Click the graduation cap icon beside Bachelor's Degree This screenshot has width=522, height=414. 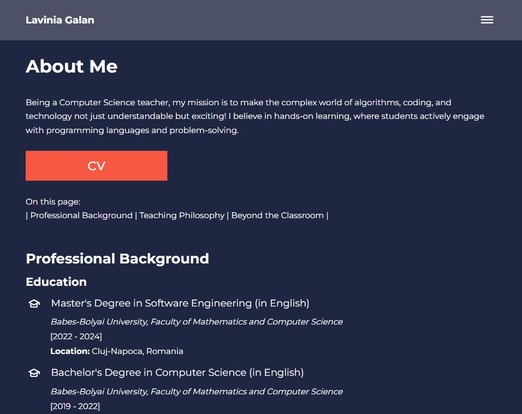[x=34, y=373]
